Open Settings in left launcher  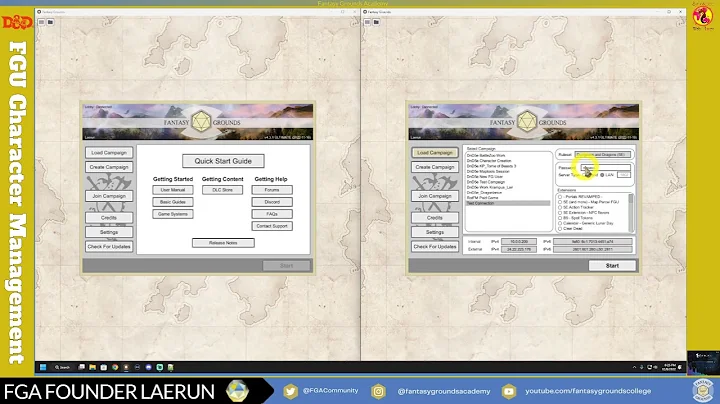(109, 232)
